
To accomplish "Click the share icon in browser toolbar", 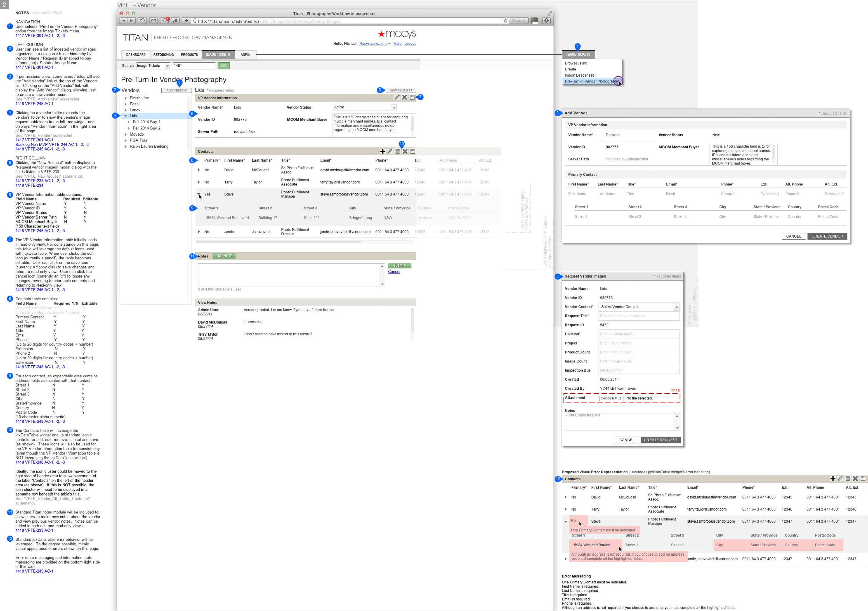I will click(153, 21).
